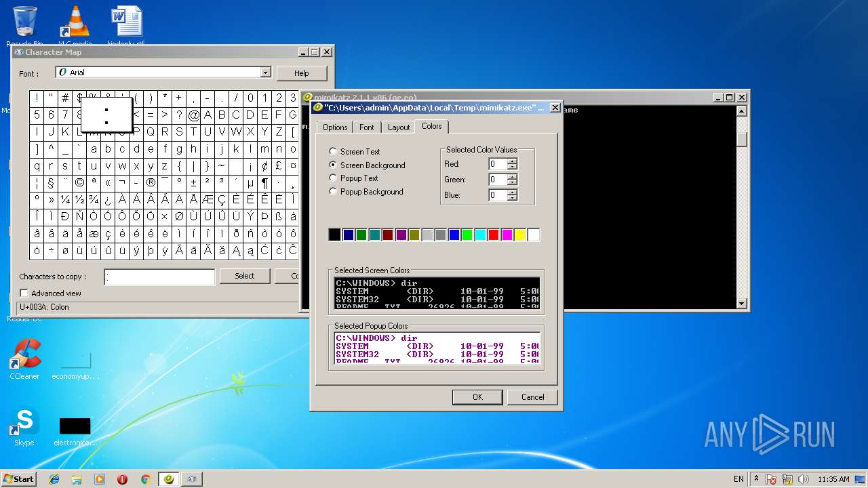The image size is (868, 488).
Task: Increase the Blue value spinner
Action: (512, 192)
